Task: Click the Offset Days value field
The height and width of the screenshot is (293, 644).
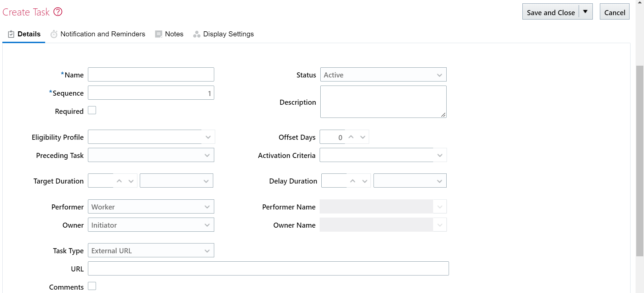Action: (332, 137)
